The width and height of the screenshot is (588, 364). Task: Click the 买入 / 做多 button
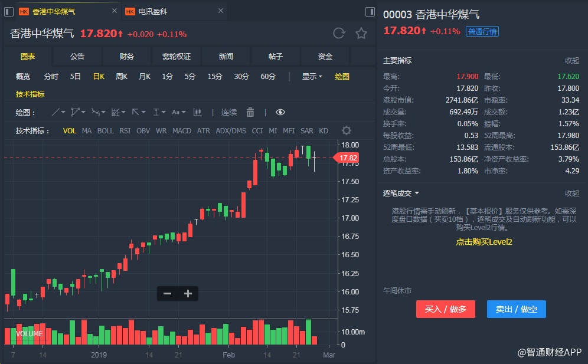tap(445, 309)
